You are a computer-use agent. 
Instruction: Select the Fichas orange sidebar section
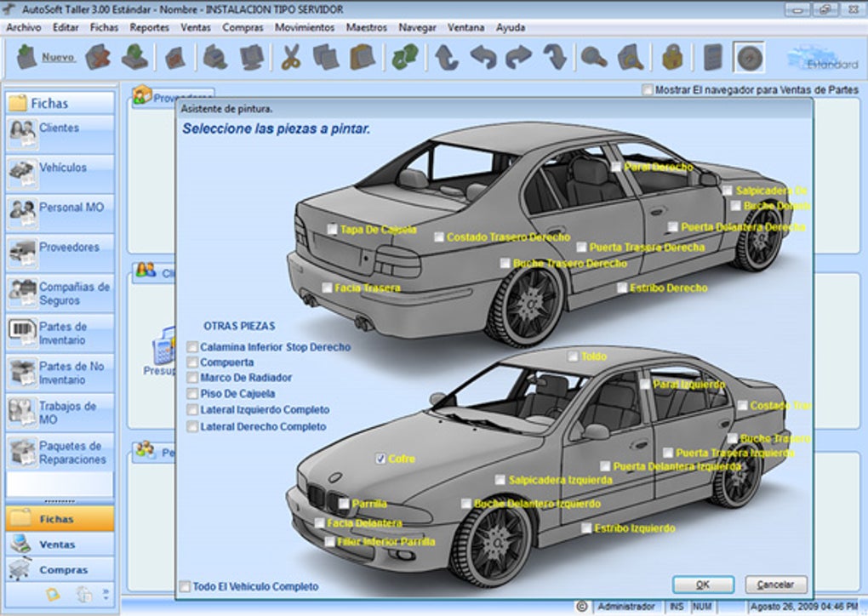(60, 519)
